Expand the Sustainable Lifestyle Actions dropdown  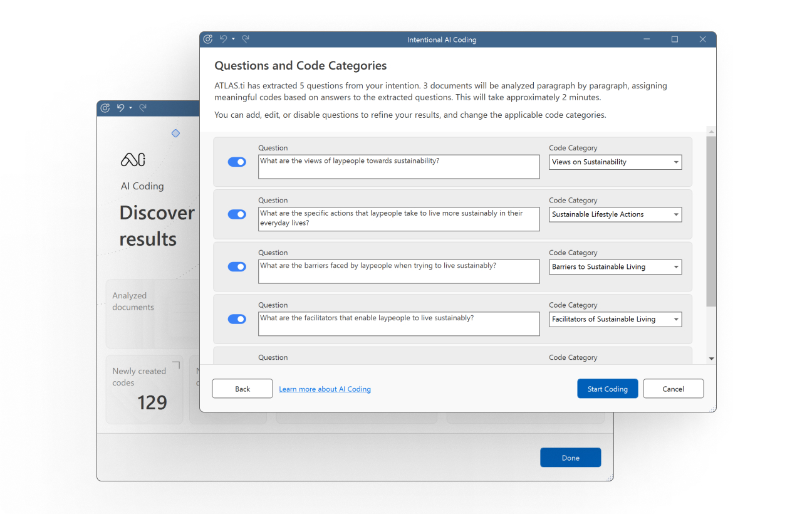616,214
